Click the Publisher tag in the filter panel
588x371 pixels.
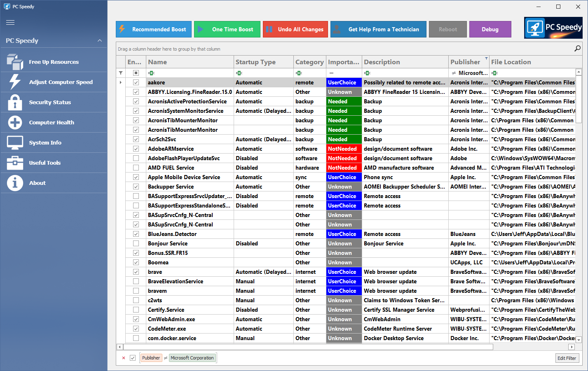coord(151,358)
